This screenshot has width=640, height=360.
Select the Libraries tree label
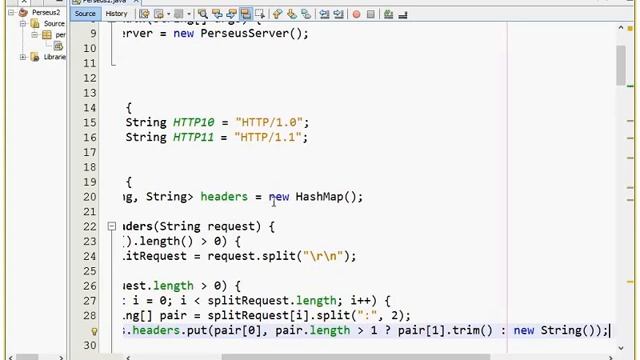[55, 57]
